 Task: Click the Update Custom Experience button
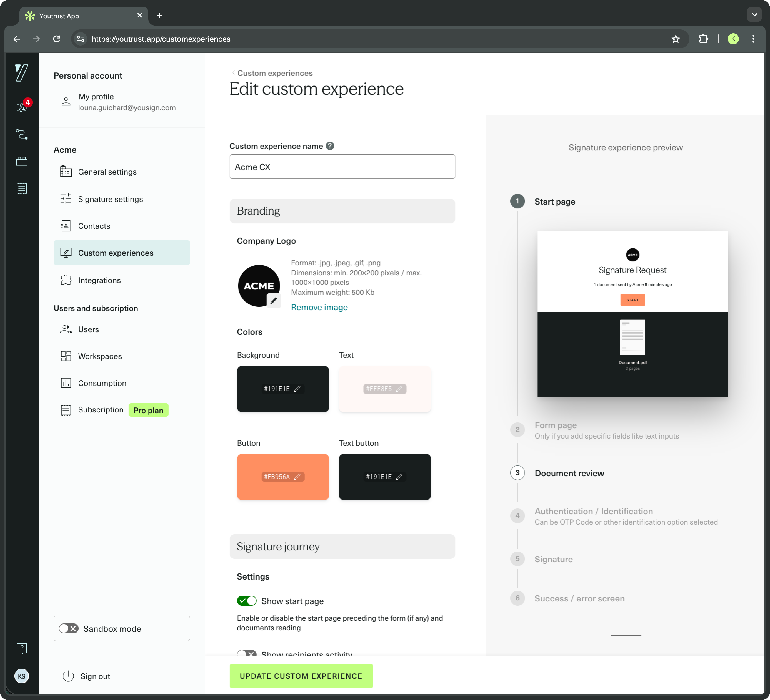(x=301, y=676)
